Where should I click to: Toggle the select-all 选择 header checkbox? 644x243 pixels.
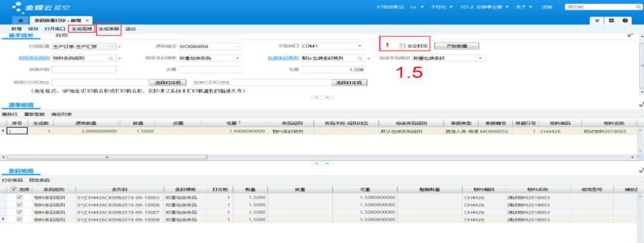14,189
